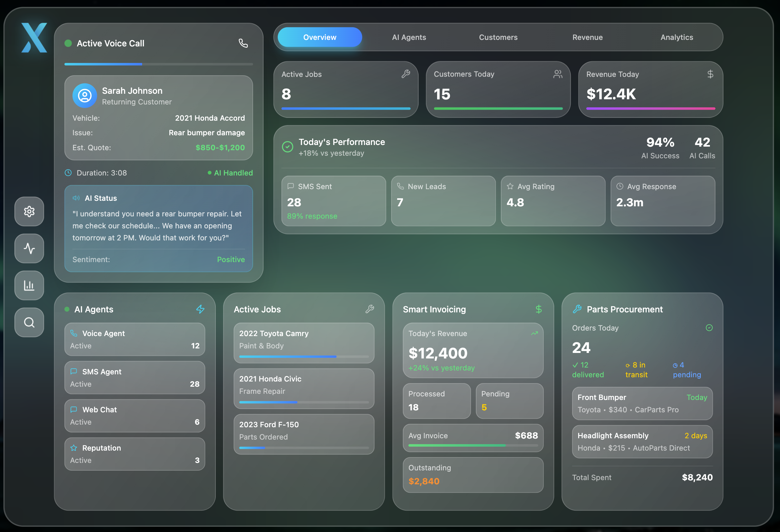The height and width of the screenshot is (532, 780).
Task: Select the Analytics tab
Action: click(x=676, y=37)
